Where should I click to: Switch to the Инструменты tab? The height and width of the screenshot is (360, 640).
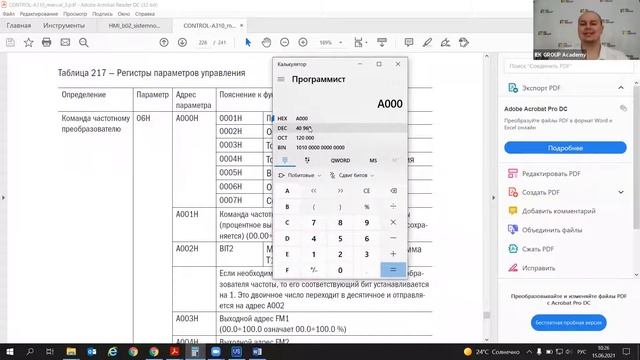click(x=64, y=25)
